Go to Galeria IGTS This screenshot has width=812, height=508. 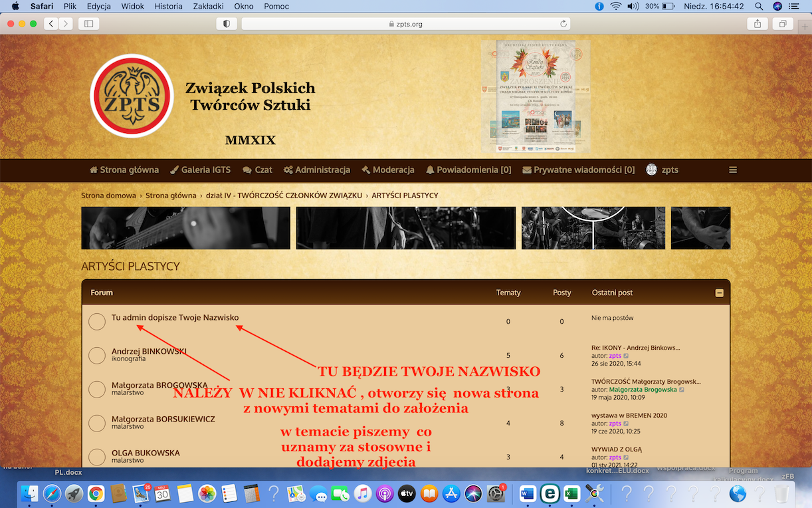(200, 170)
